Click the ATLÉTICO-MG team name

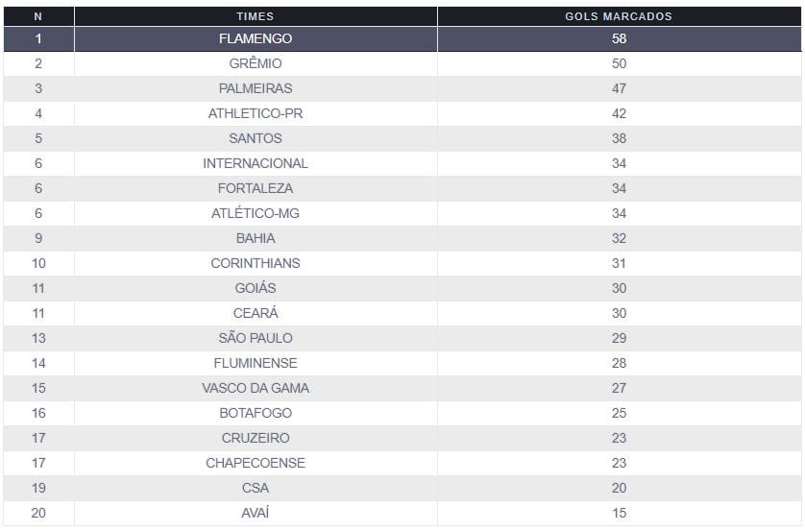pos(256,213)
